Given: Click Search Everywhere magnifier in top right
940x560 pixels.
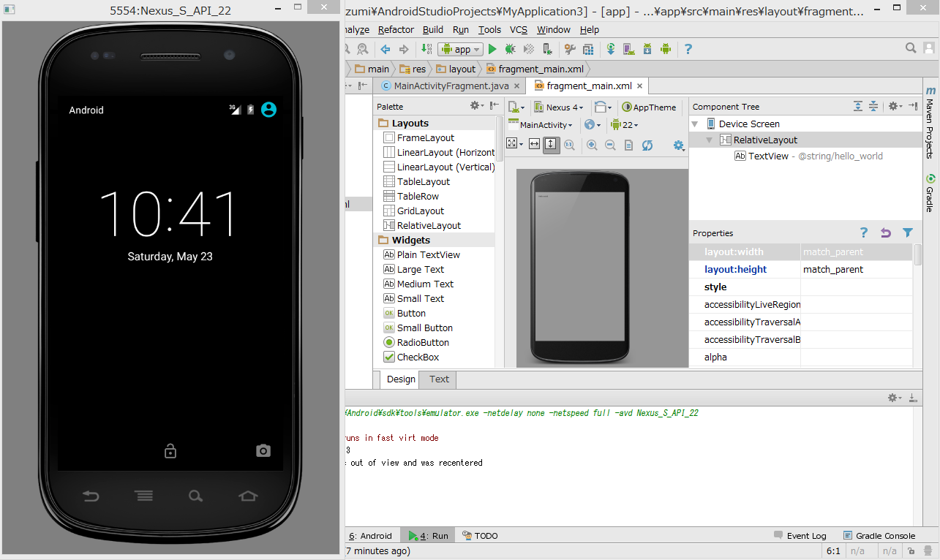Looking at the screenshot, I should (x=911, y=48).
